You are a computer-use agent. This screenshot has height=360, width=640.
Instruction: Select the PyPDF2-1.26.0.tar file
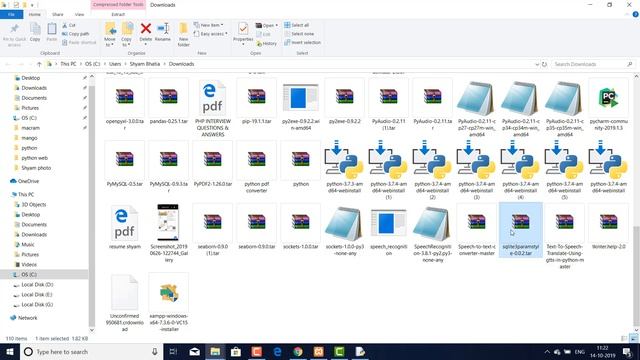(x=213, y=164)
